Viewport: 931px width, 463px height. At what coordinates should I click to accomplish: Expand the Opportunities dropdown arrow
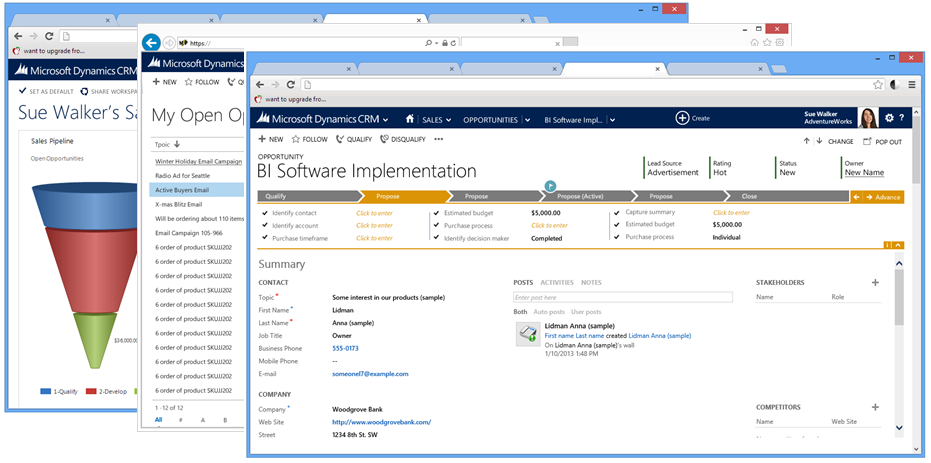[527, 119]
